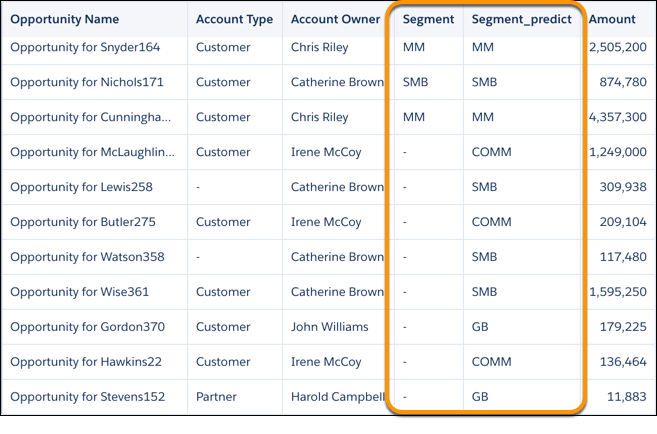Click the Harold Campbell owner cell

pos(338,397)
